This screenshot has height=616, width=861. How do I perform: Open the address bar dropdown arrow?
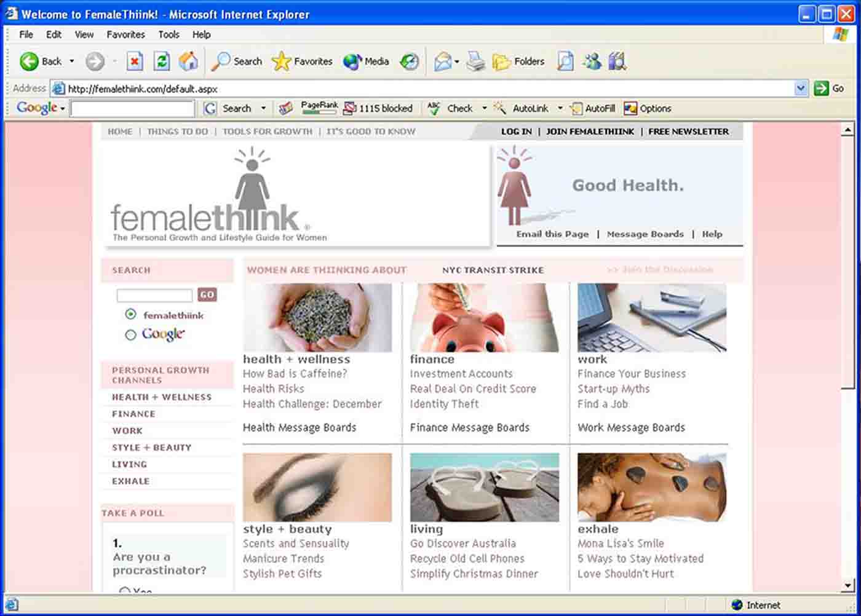[x=800, y=89]
